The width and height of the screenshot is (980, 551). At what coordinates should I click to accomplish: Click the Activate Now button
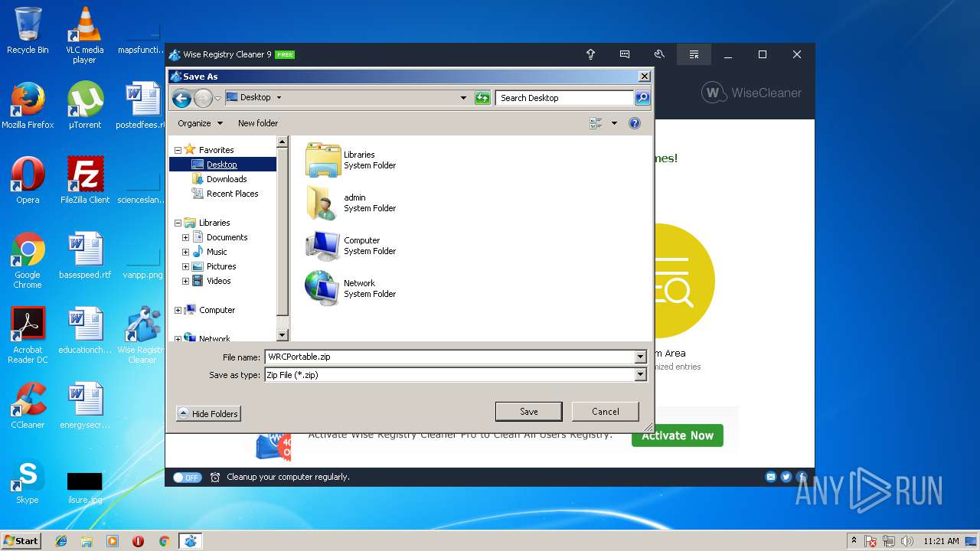[x=677, y=435]
